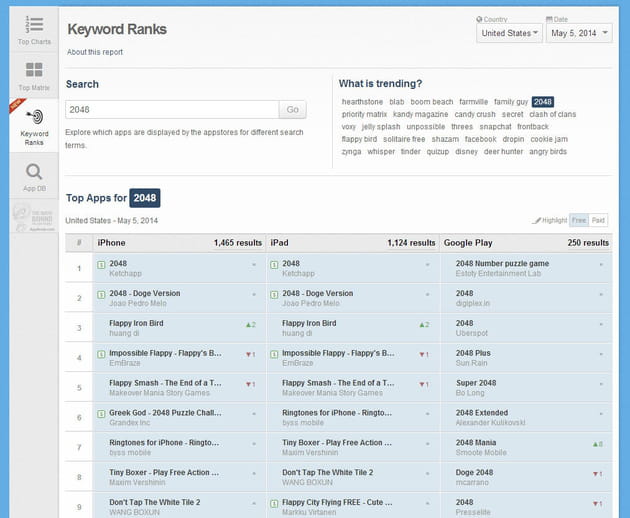Open iPhone Flappy Smash - The End of a T...
This screenshot has height=518, width=630.
(x=165, y=383)
